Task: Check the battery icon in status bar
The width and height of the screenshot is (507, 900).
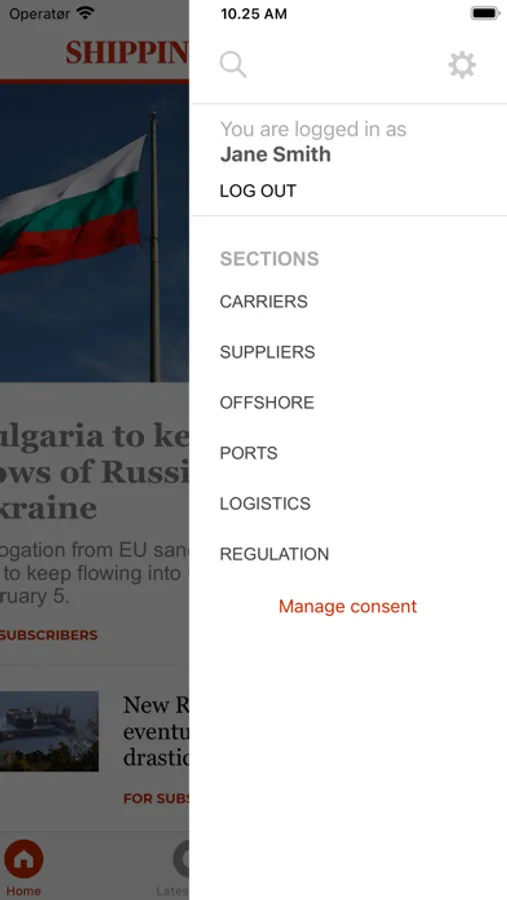Action: pos(485,13)
